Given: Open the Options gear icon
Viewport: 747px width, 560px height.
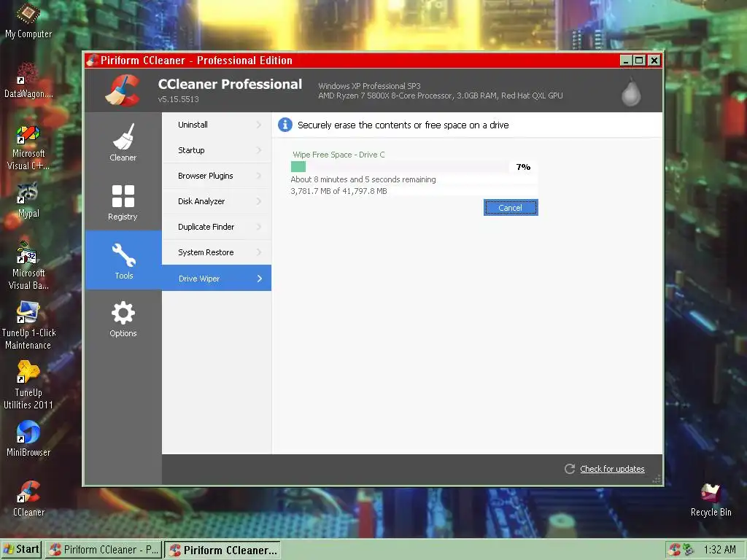Looking at the screenshot, I should point(123,313).
